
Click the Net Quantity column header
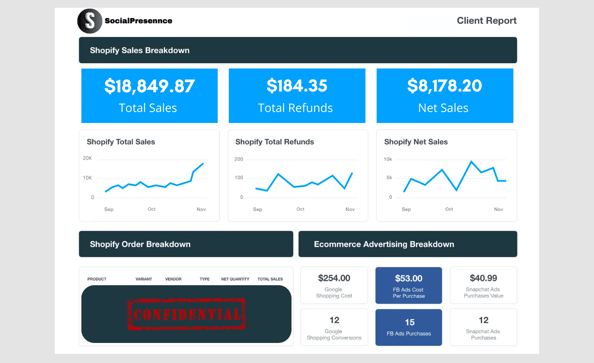235,279
